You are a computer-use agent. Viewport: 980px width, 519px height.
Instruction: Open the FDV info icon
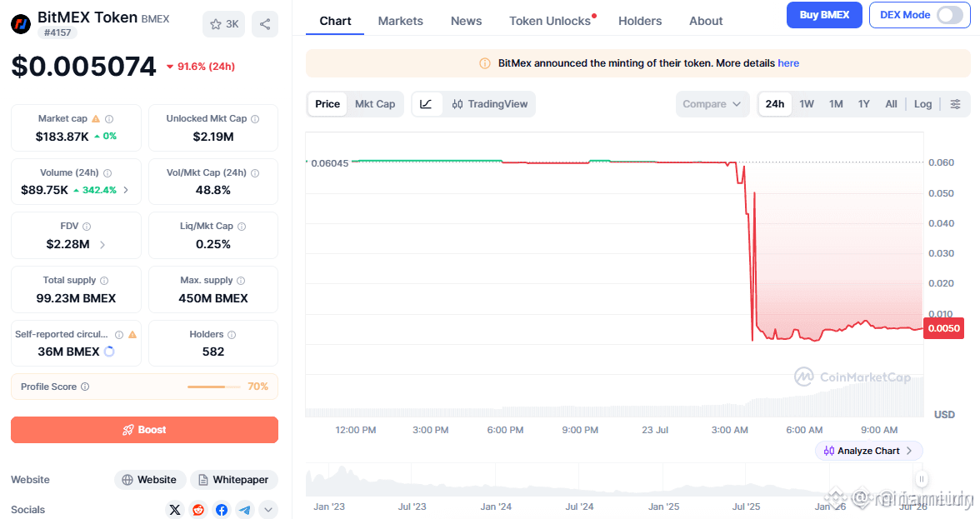(x=87, y=227)
